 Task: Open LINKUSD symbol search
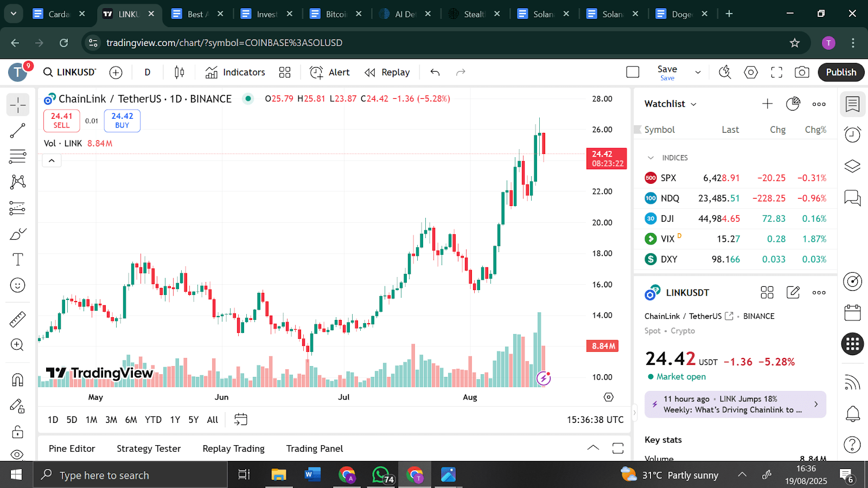pyautogui.click(x=69, y=72)
